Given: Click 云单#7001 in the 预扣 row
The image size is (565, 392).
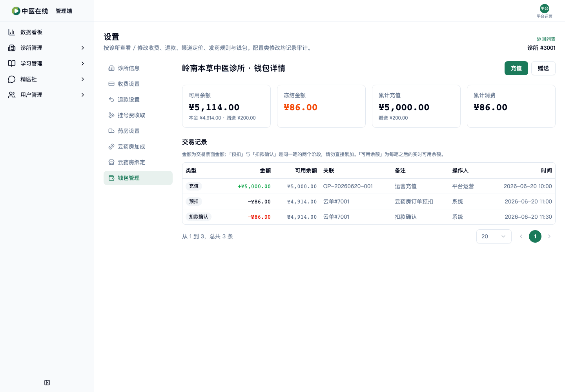Looking at the screenshot, I should (x=336, y=201).
